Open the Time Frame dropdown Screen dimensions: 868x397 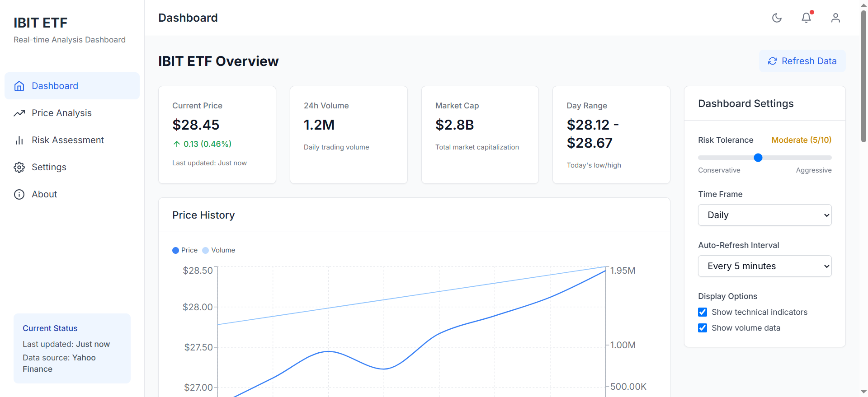(764, 215)
